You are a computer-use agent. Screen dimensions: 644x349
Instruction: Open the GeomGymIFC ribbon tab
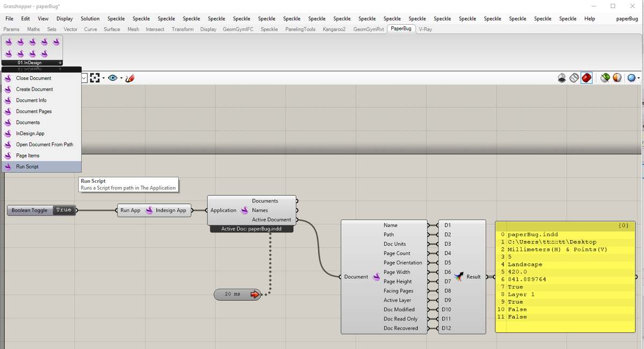pos(238,29)
